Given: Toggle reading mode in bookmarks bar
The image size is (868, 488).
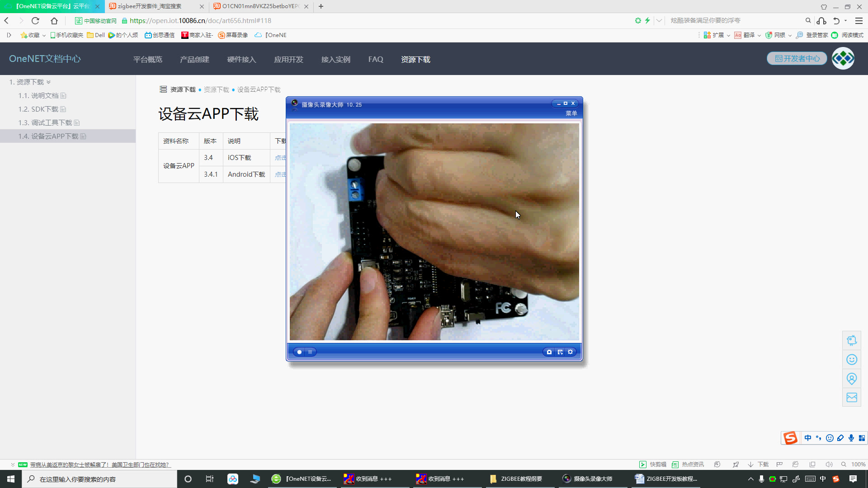Looking at the screenshot, I should coord(849,35).
